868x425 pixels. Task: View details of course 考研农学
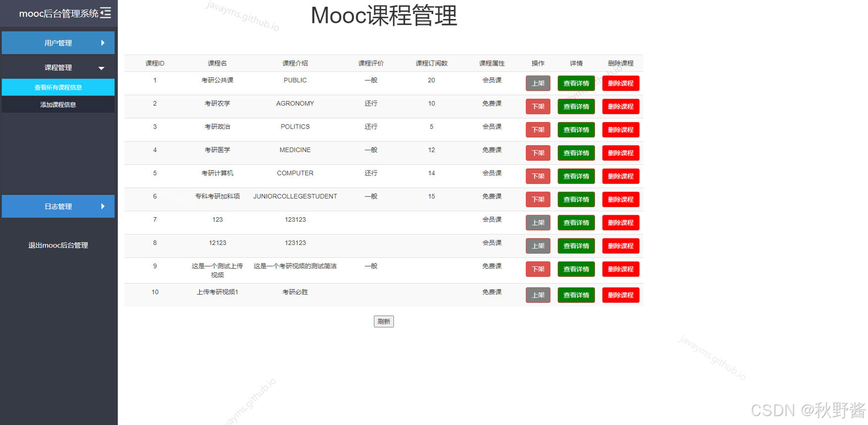576,107
